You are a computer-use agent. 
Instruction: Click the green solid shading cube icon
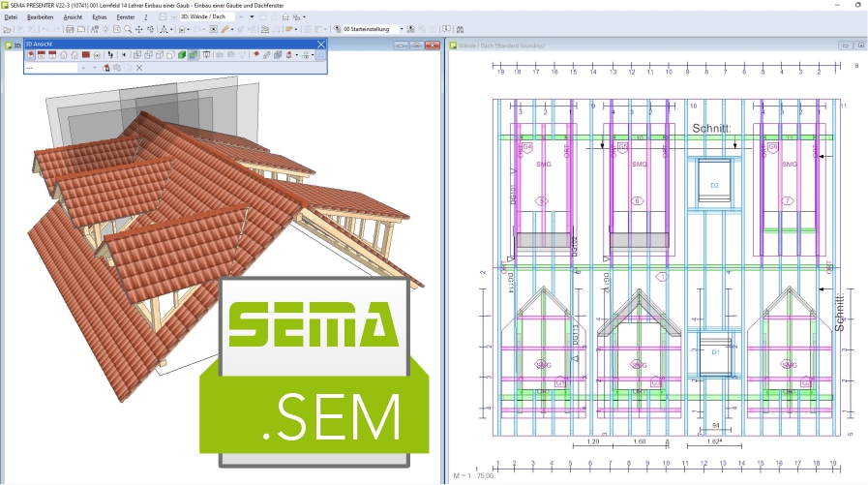pos(180,55)
